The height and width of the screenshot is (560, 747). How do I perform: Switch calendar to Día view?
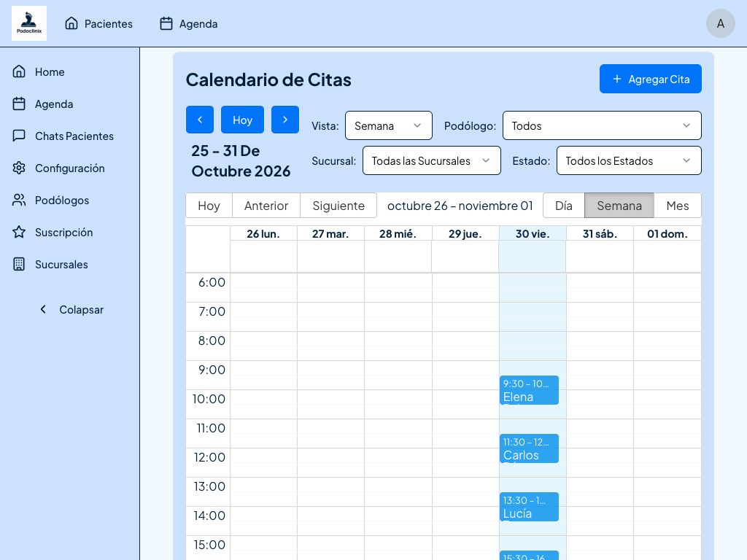click(x=564, y=206)
